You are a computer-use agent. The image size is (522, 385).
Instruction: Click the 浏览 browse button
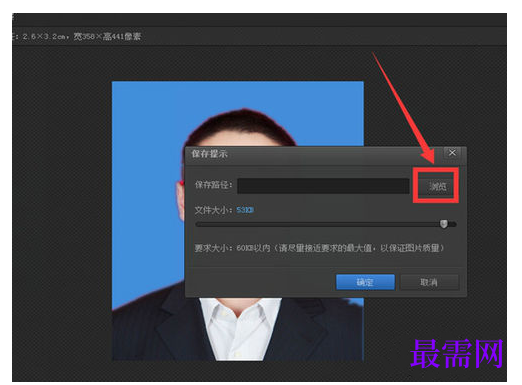pyautogui.click(x=437, y=186)
